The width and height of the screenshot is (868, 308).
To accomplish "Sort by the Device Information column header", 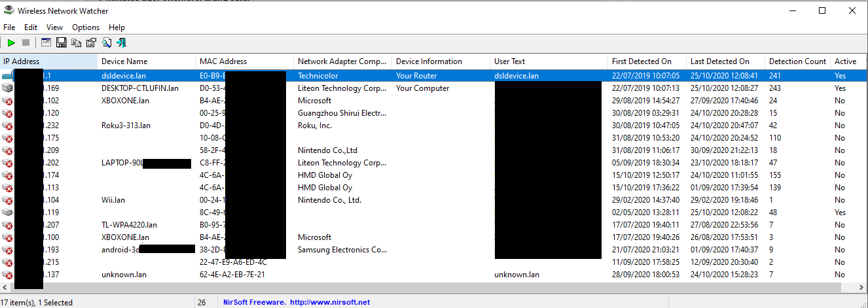I will pos(441,61).
